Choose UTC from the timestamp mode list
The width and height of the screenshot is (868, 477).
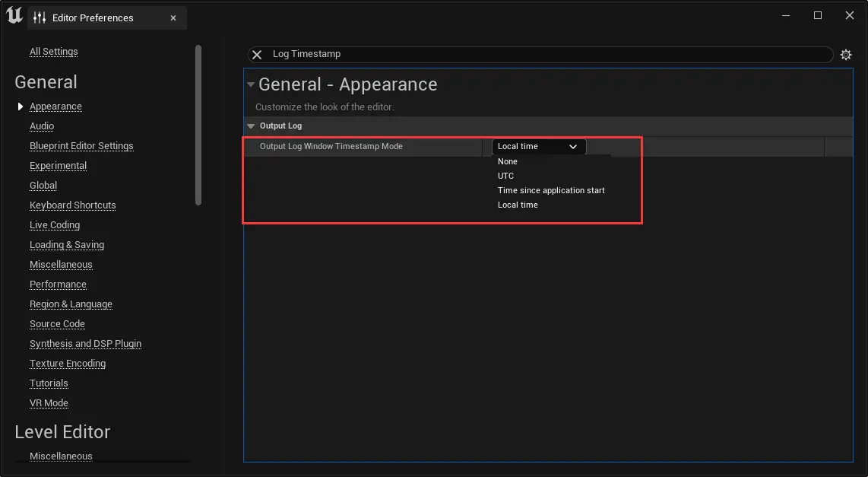point(506,176)
